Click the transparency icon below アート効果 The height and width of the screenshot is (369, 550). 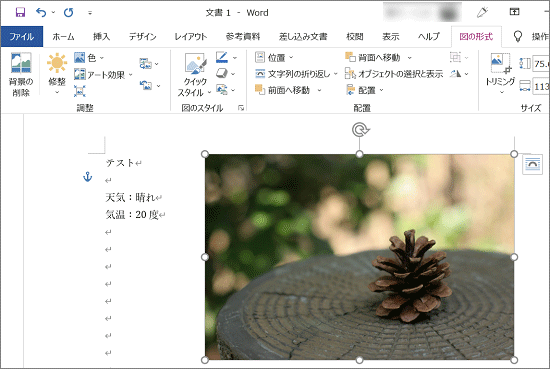pyautogui.click(x=80, y=91)
